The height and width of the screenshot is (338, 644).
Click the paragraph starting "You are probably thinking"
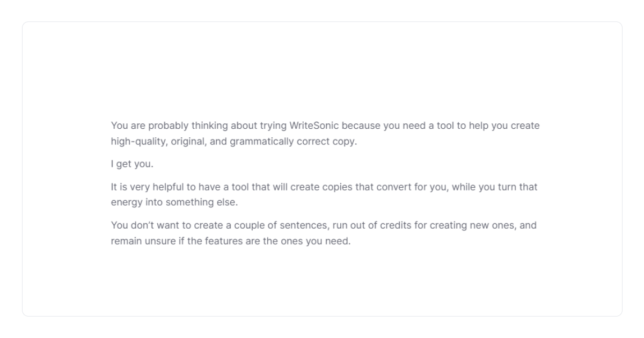tap(325, 134)
